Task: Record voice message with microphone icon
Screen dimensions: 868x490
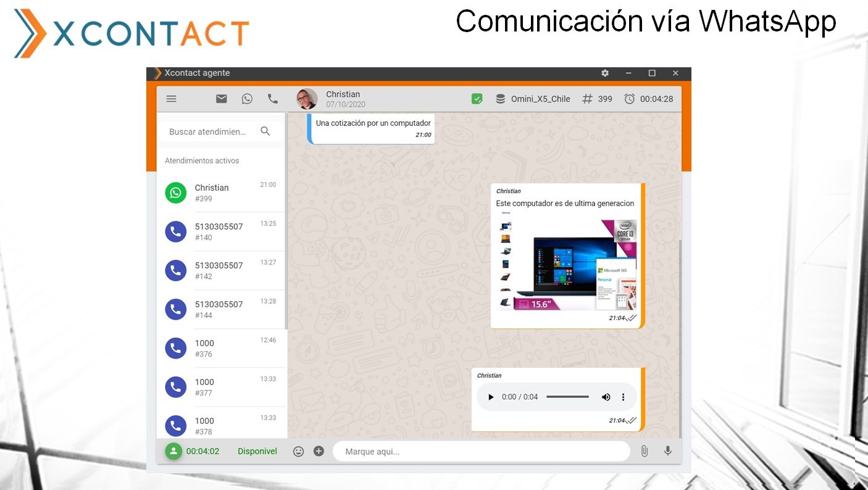Action: pyautogui.click(x=667, y=451)
